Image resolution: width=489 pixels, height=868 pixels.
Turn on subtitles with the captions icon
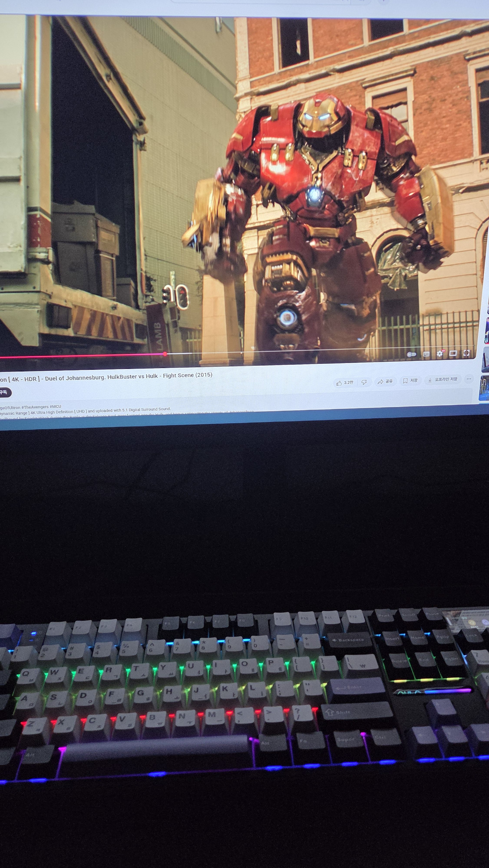click(426, 354)
